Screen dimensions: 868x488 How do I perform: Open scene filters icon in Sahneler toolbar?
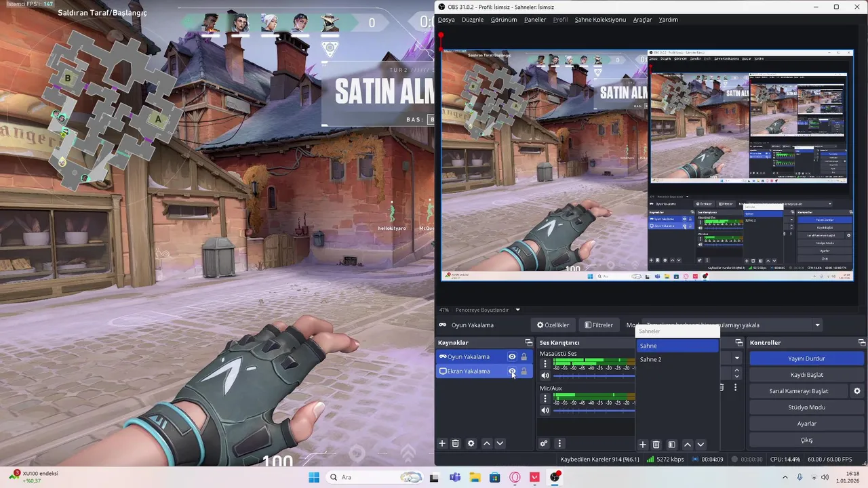click(x=671, y=445)
